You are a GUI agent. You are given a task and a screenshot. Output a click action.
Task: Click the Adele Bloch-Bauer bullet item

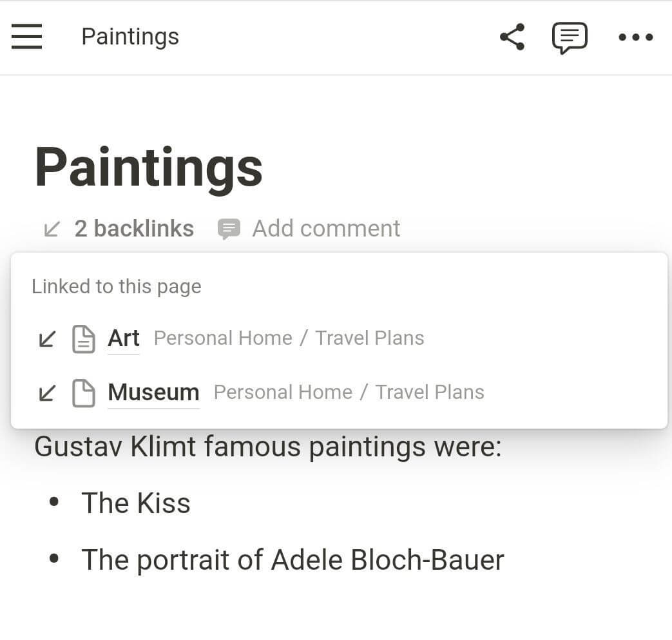coord(293,560)
